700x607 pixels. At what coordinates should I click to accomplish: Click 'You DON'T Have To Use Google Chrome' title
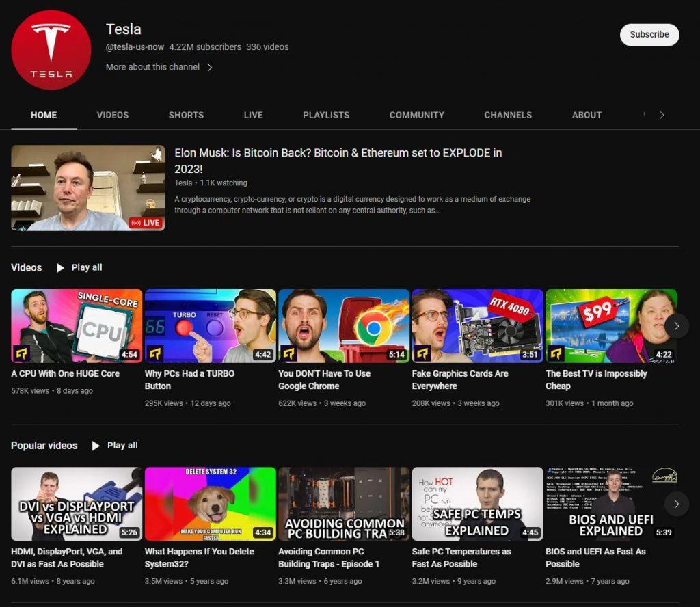(324, 380)
